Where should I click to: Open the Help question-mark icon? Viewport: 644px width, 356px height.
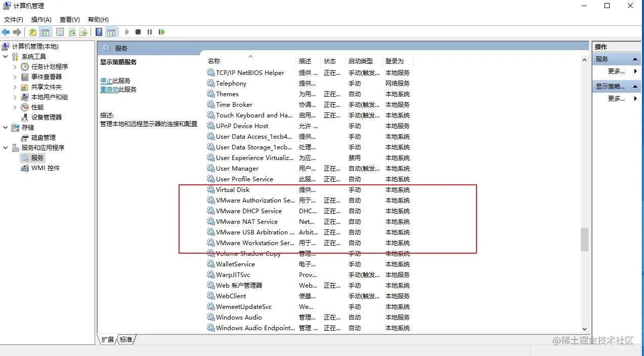(99, 32)
